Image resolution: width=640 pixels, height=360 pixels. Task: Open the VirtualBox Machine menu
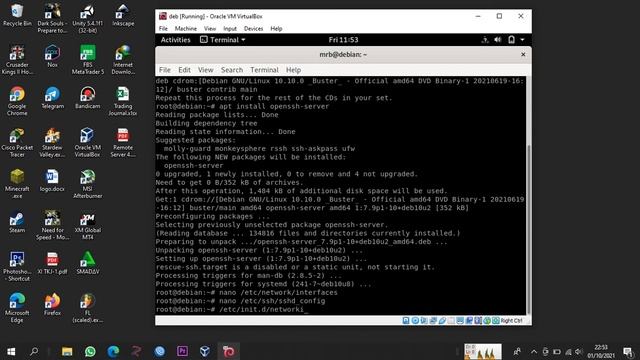tap(186, 29)
